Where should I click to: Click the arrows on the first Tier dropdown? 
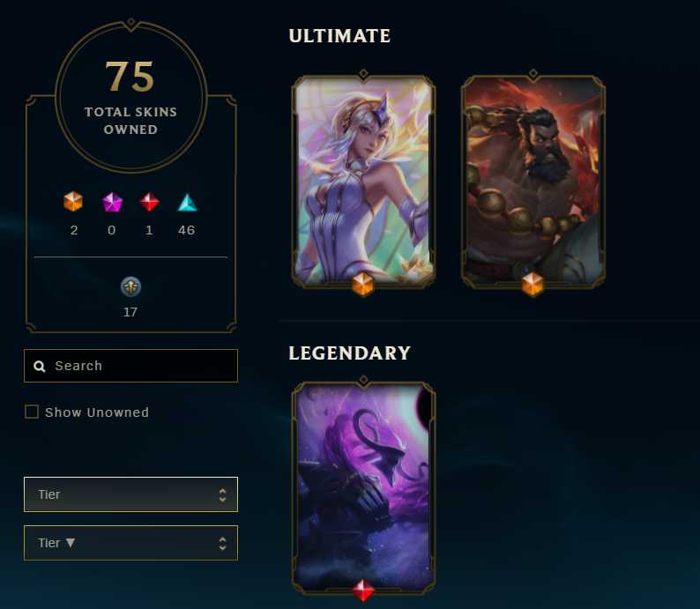(222, 494)
